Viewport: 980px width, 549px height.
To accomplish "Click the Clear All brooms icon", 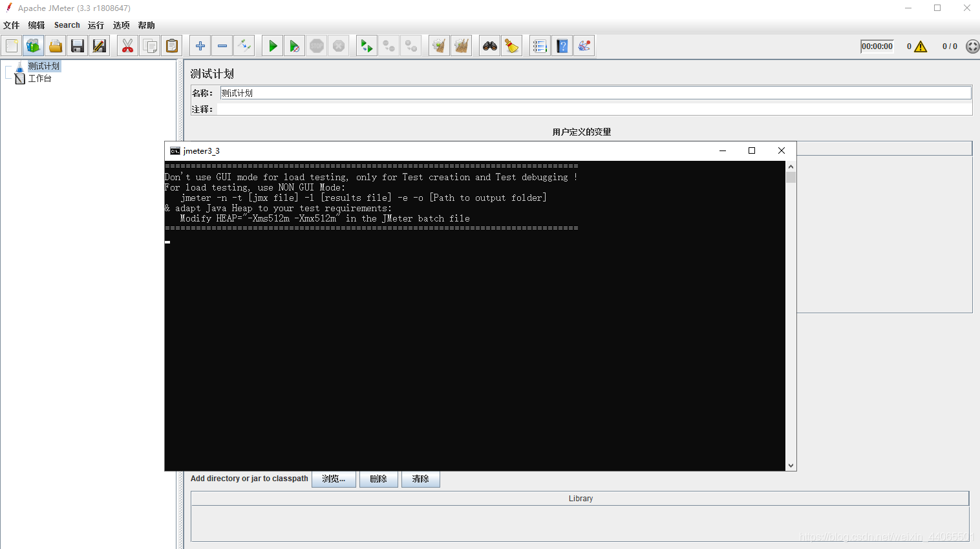I will point(462,46).
